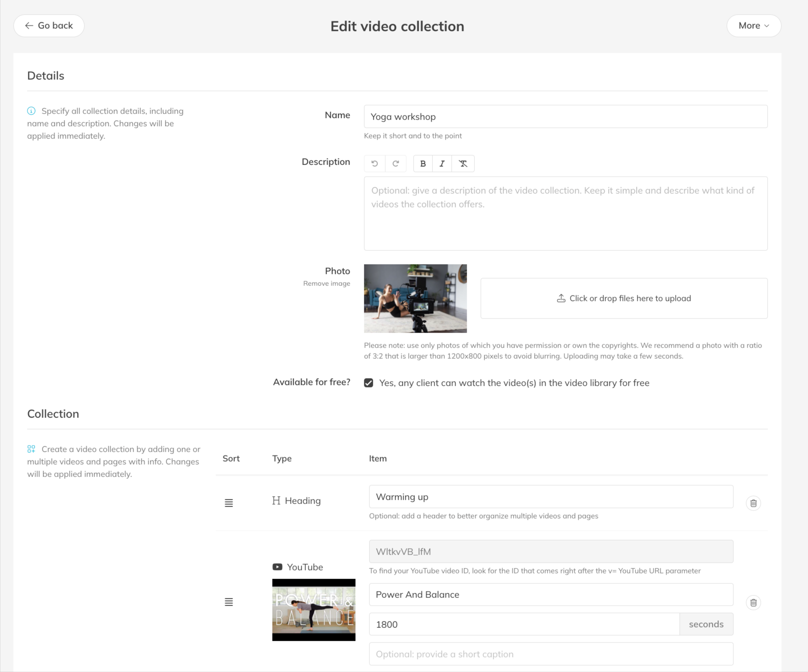Click the redo icon in description toolbar
The width and height of the screenshot is (808, 672).
point(396,164)
